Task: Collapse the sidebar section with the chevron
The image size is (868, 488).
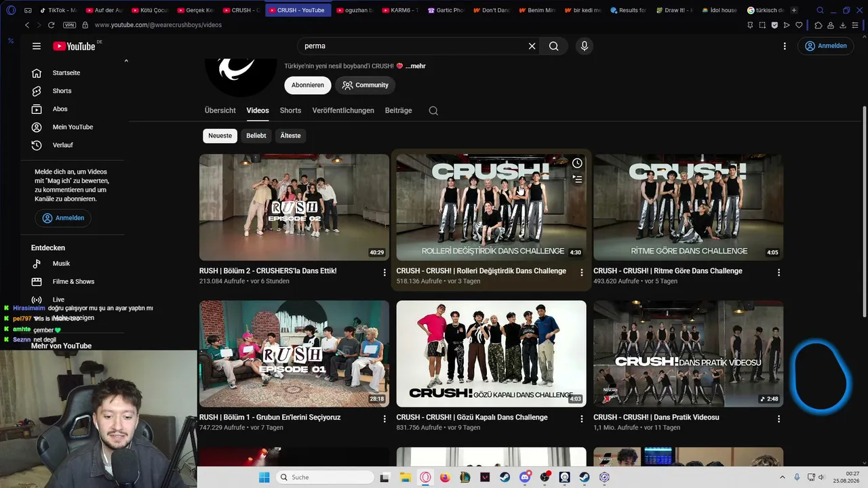Action: (126, 61)
